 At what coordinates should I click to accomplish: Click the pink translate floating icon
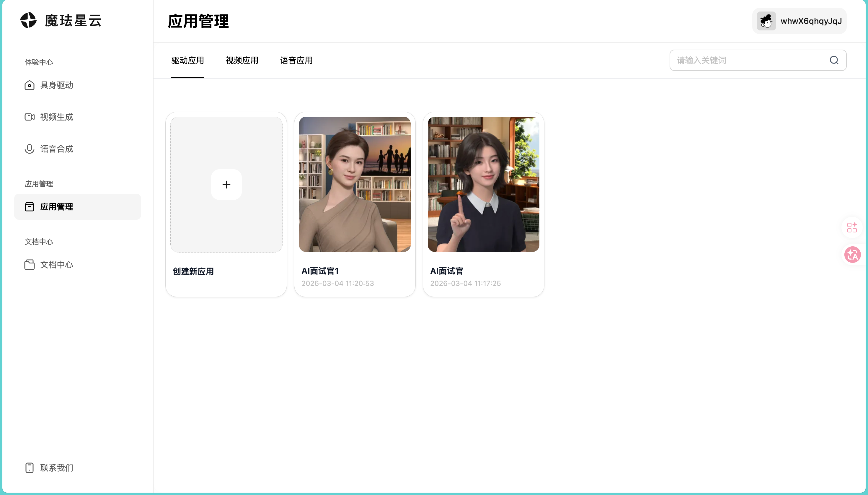tap(852, 255)
